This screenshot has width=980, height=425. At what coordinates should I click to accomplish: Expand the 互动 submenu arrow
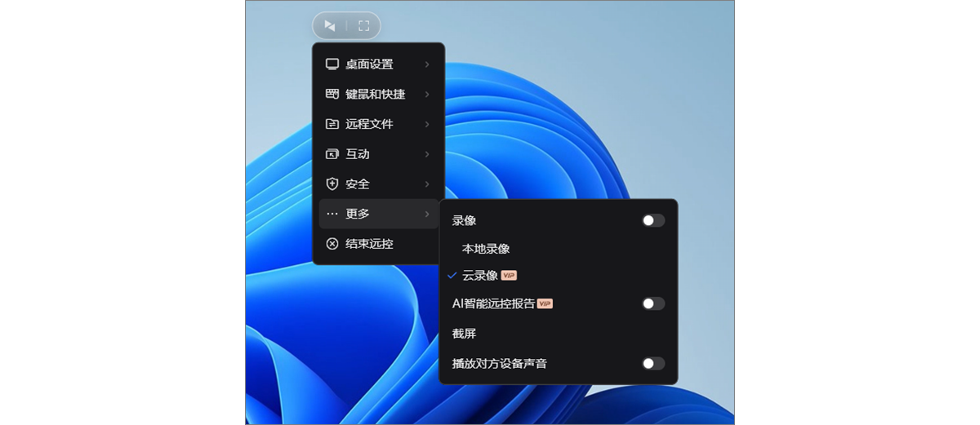point(427,153)
